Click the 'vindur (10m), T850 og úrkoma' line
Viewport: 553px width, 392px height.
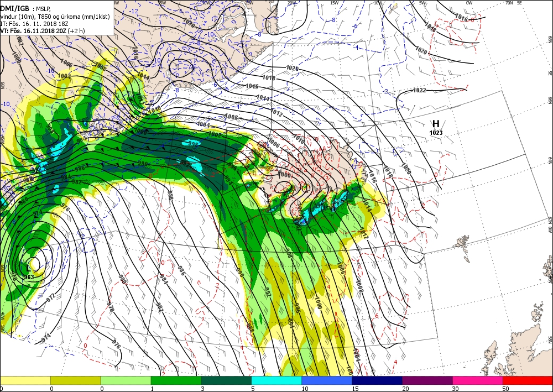click(x=55, y=17)
